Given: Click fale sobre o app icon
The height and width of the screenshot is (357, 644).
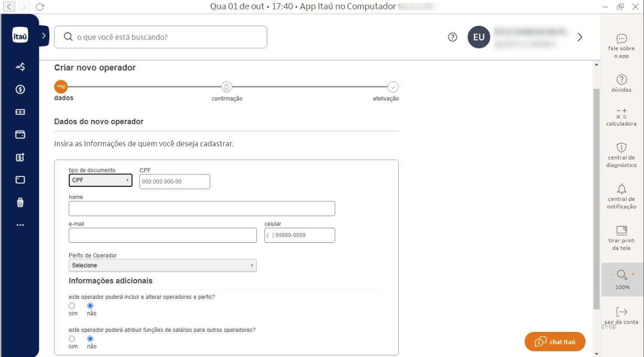Looking at the screenshot, I should pos(621,39).
